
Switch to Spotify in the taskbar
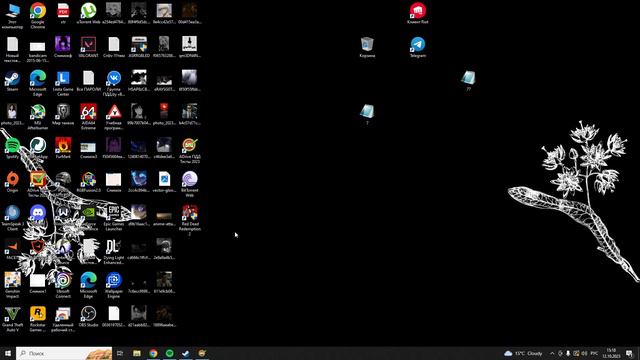pos(169,353)
